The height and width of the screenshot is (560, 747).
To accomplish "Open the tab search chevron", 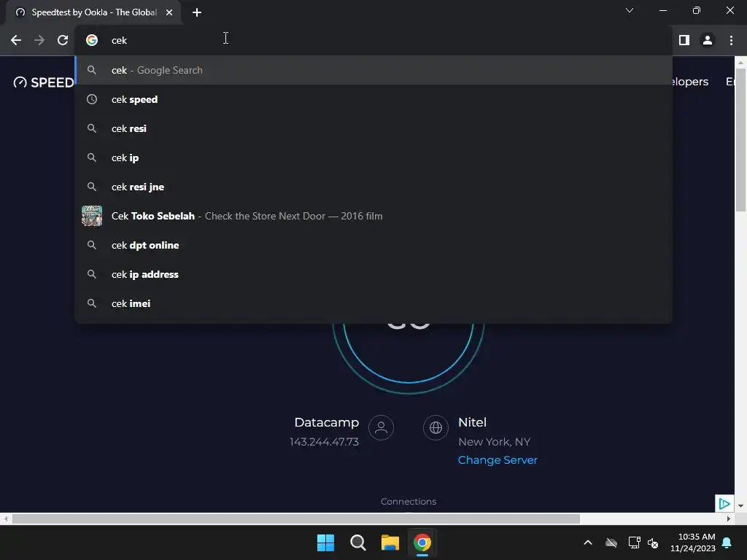I will (630, 10).
